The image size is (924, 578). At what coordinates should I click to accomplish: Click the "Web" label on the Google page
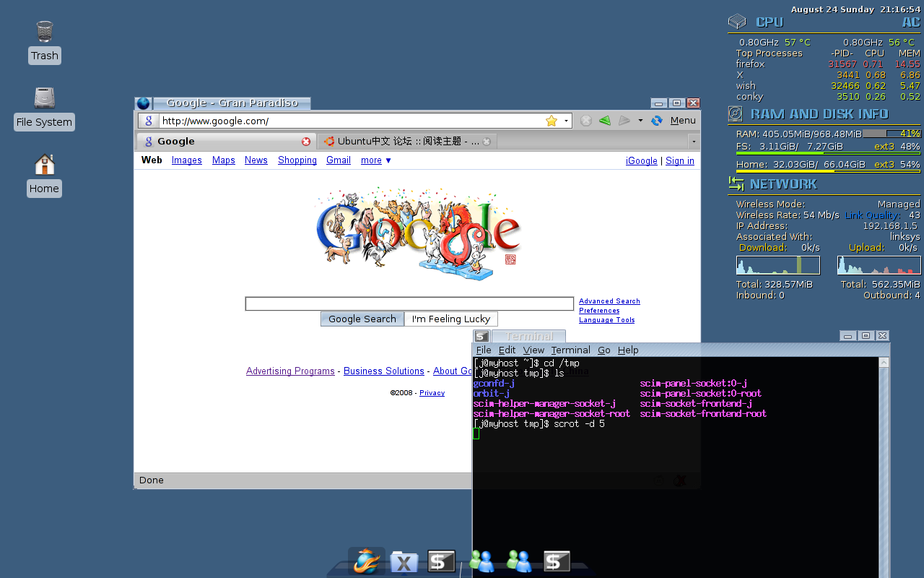(x=152, y=160)
